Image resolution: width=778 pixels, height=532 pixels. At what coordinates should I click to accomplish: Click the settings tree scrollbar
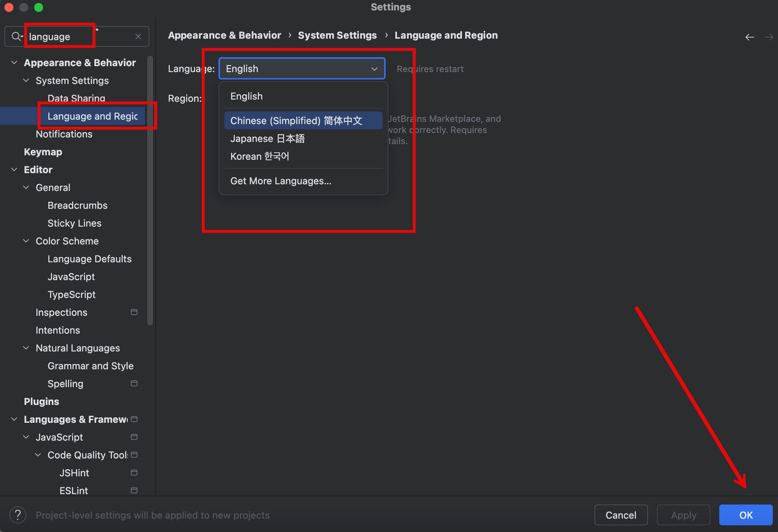click(150, 189)
